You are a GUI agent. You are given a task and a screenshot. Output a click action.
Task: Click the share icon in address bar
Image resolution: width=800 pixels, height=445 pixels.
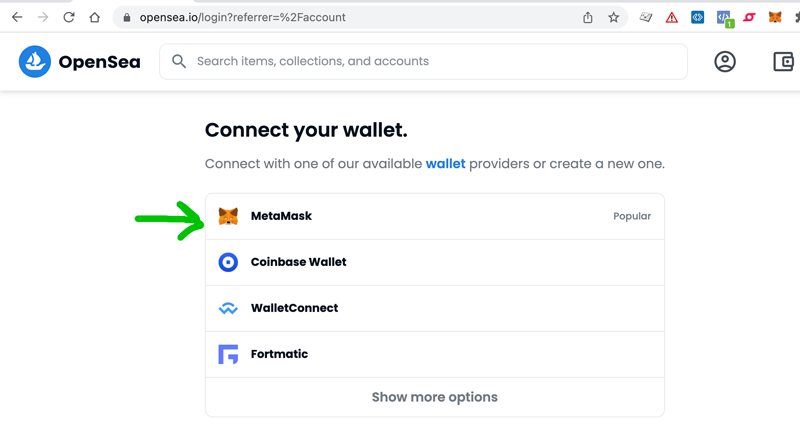[588, 17]
